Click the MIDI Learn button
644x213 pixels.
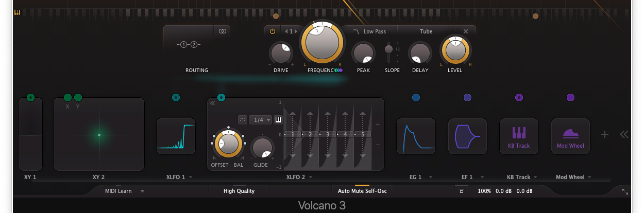pyautogui.click(x=118, y=191)
